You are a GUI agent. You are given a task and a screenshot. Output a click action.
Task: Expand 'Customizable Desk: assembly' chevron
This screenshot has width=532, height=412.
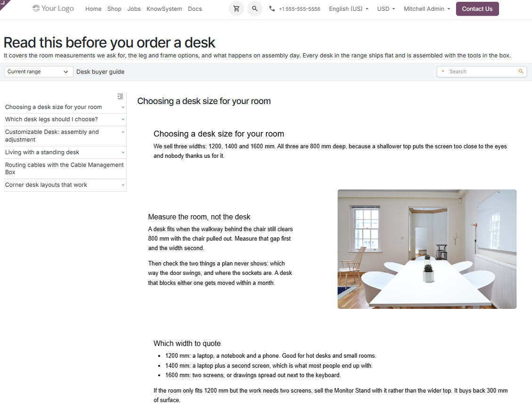click(x=123, y=132)
